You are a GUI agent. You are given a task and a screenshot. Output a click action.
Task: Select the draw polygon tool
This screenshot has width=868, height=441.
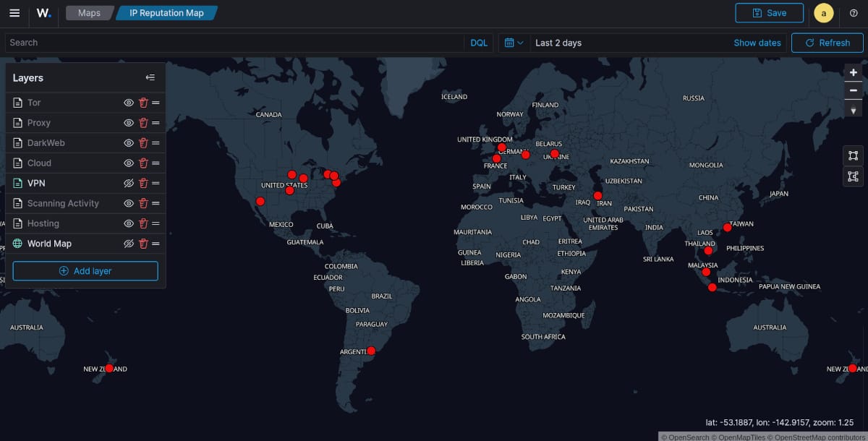pos(854,176)
